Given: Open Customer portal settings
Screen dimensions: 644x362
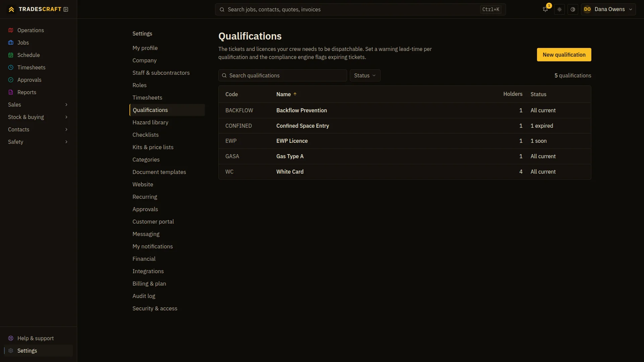Looking at the screenshot, I should coord(167,222).
